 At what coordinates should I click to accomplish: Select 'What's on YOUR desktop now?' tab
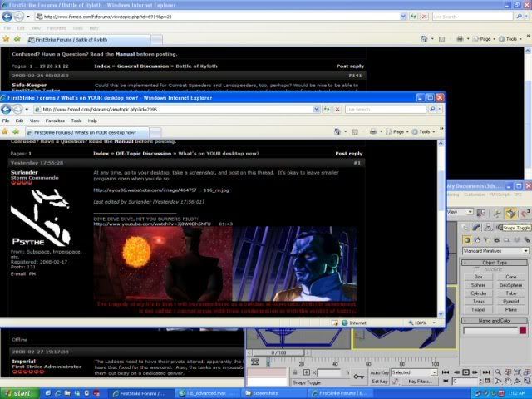point(86,132)
